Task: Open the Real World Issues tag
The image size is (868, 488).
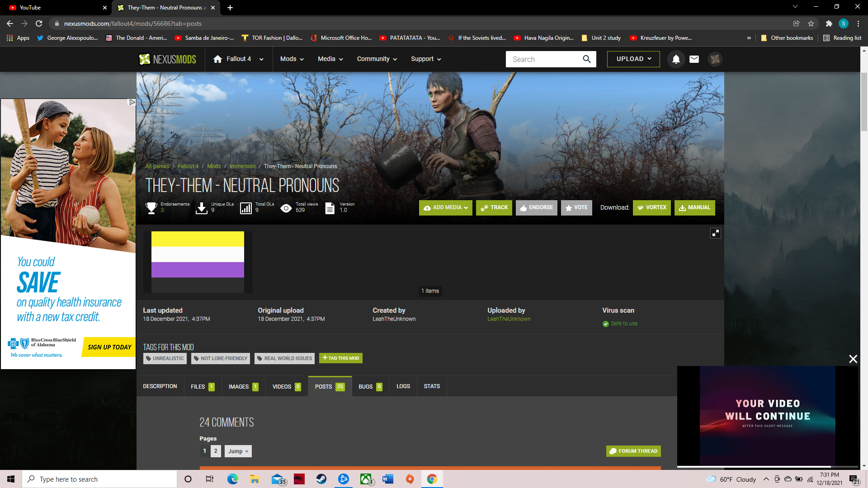Action: click(284, 359)
